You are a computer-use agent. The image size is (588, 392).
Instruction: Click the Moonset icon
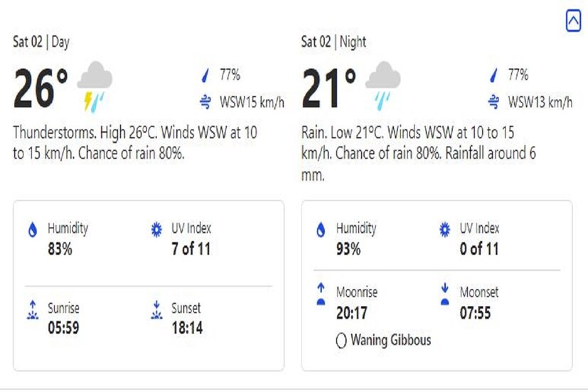(x=445, y=295)
